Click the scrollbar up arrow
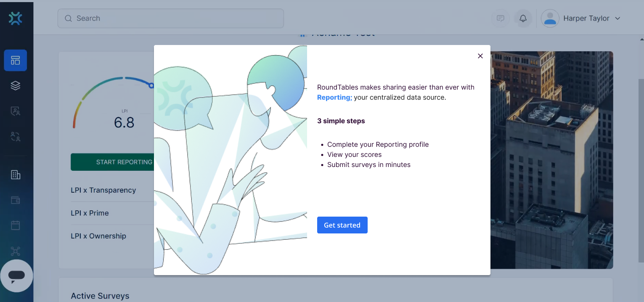Screen dimensions: 644x302 pyautogui.click(x=641, y=39)
